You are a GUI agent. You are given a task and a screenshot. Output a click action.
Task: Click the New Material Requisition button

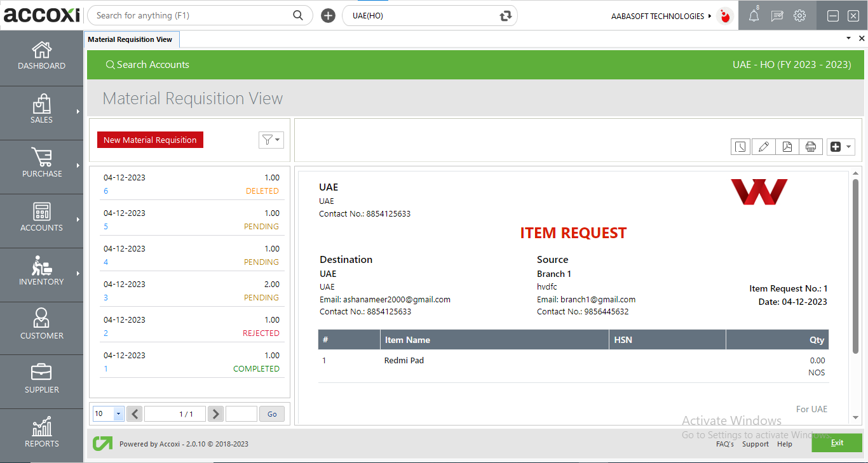coord(150,139)
